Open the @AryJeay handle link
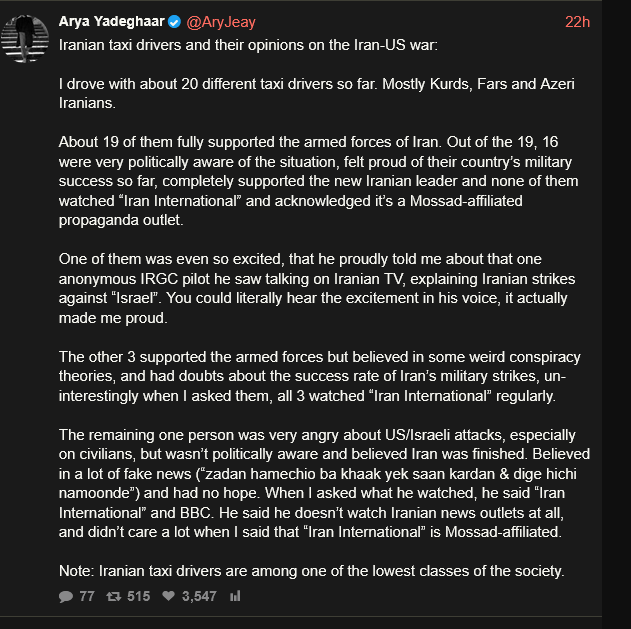Screen dimensions: 631x629 pyautogui.click(x=222, y=21)
